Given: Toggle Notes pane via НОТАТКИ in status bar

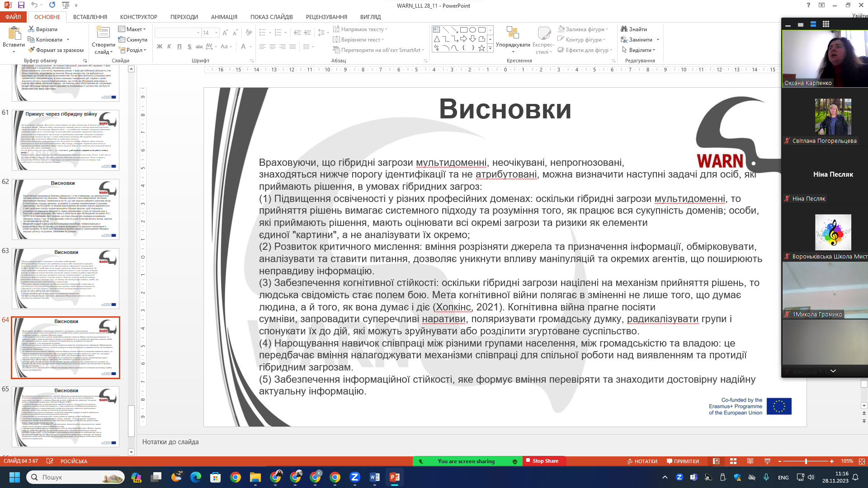Looking at the screenshot, I should point(642,461).
